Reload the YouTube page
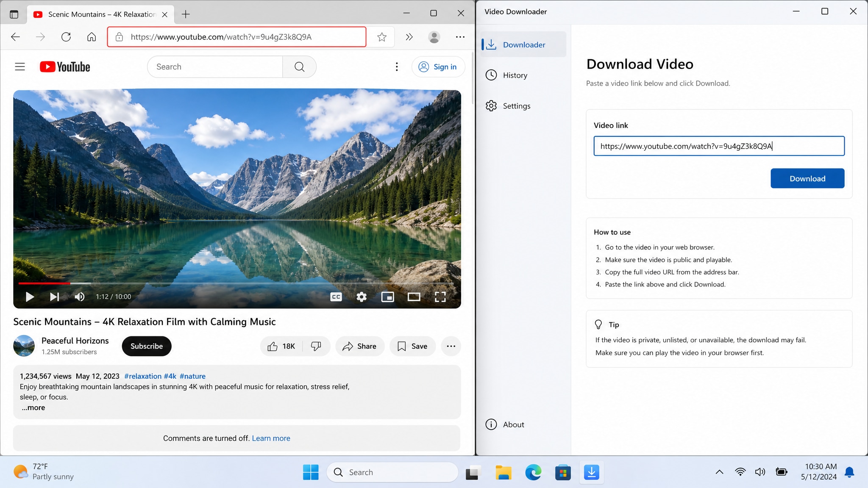The image size is (868, 488). coord(66,37)
